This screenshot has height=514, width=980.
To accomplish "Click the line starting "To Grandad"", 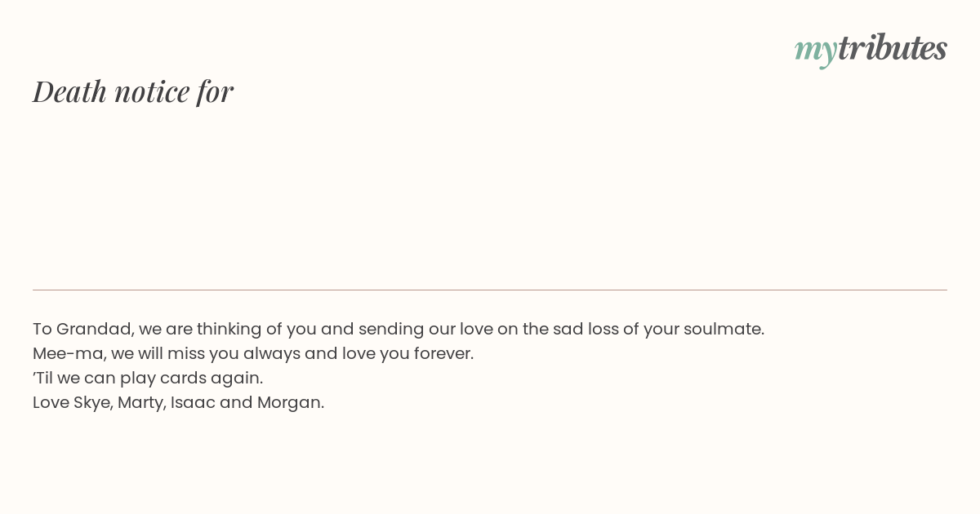I will (x=399, y=329).
